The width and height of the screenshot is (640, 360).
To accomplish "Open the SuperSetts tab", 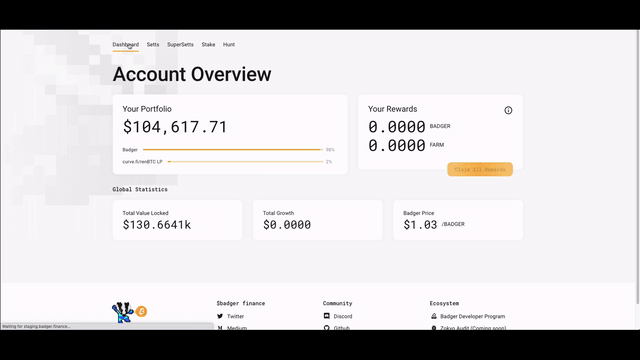I will tap(180, 44).
